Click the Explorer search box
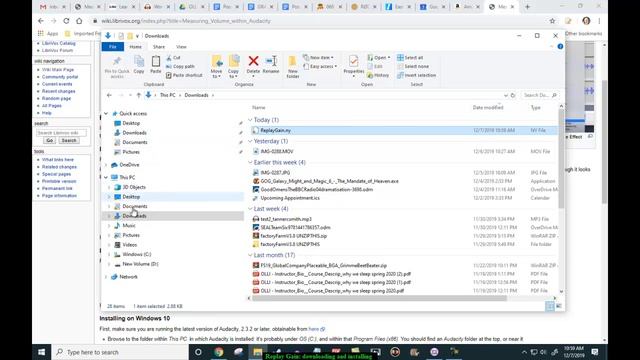The image size is (640, 360). [540, 95]
